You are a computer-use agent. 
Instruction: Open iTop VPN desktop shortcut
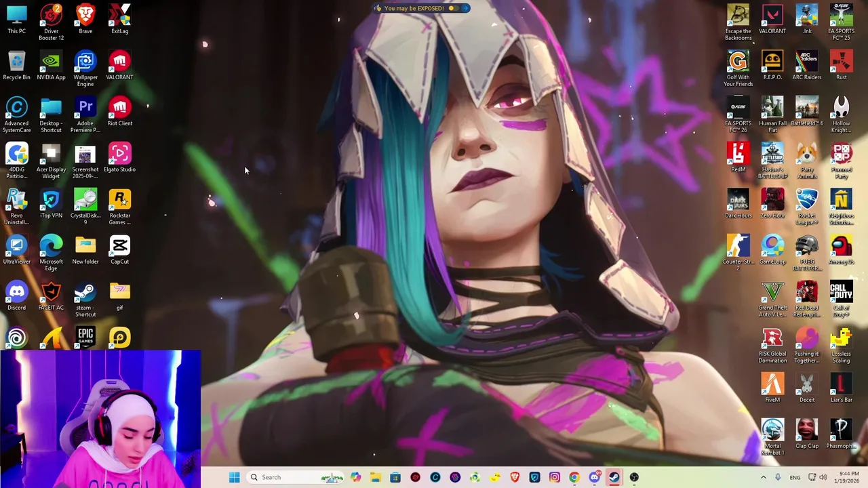click(x=51, y=203)
